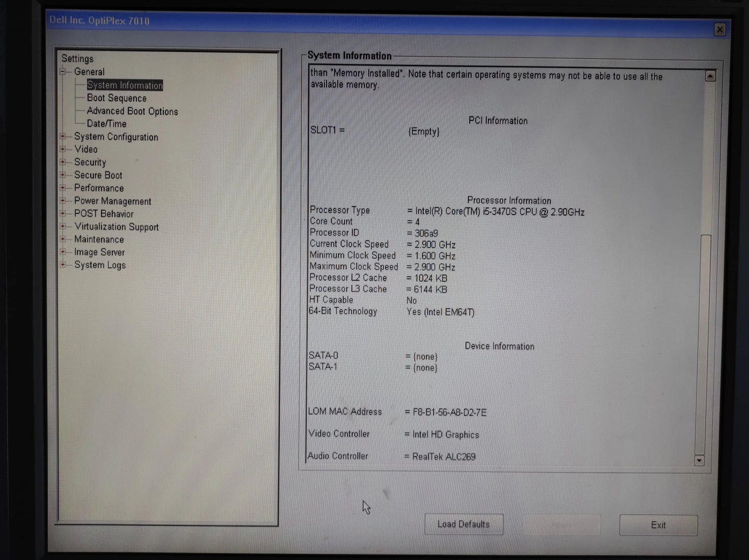Select the Performance category label
Image resolution: width=749 pixels, height=560 pixels.
(x=99, y=188)
